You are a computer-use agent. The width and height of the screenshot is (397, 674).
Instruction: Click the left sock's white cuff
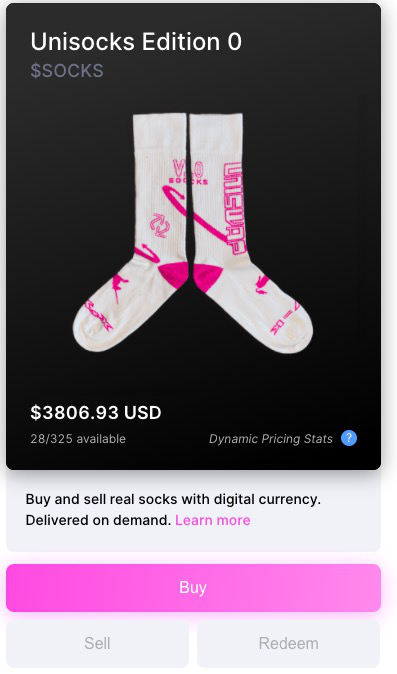[160, 133]
